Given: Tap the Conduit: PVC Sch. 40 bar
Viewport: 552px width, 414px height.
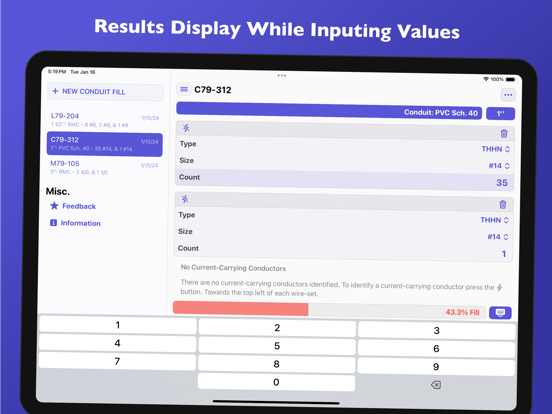Looking at the screenshot, I should 329,110.
